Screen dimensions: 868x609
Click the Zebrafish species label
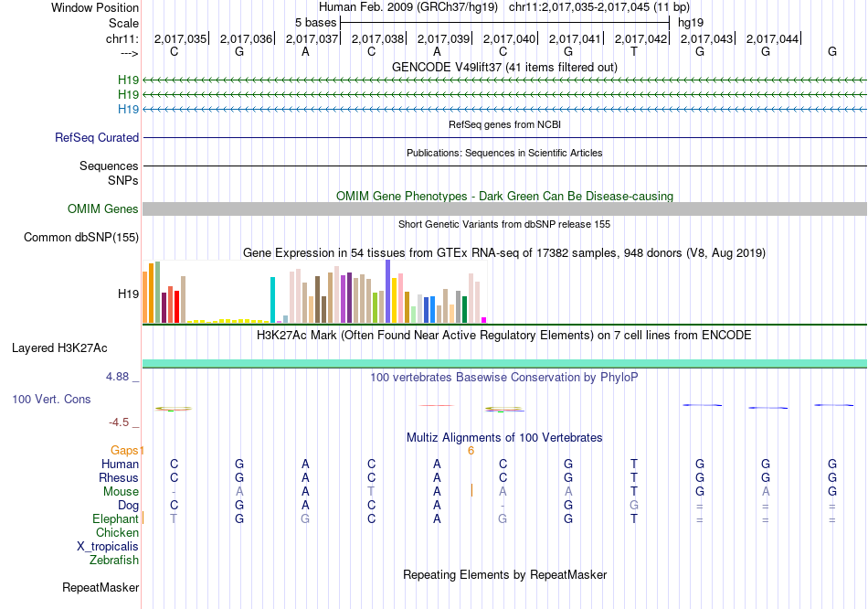114,560
